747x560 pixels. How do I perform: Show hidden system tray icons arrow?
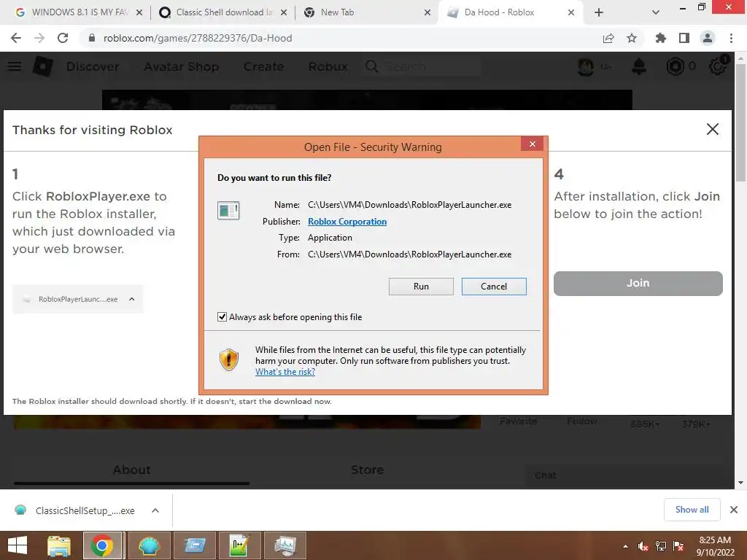coord(625,546)
